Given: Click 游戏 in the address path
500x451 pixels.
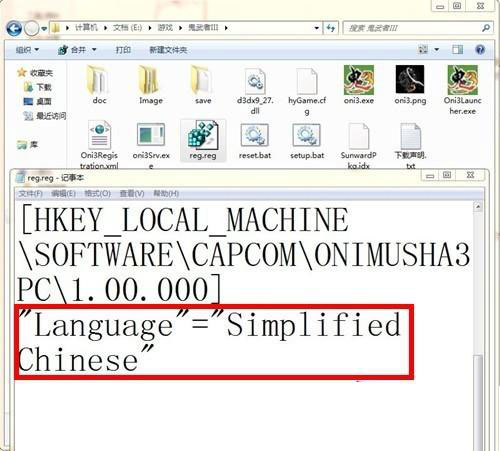Looking at the screenshot, I should point(165,28).
